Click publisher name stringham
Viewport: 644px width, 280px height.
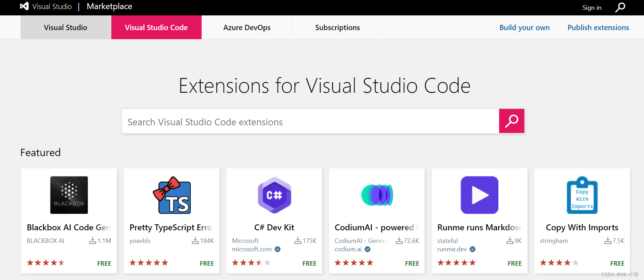[554, 241]
